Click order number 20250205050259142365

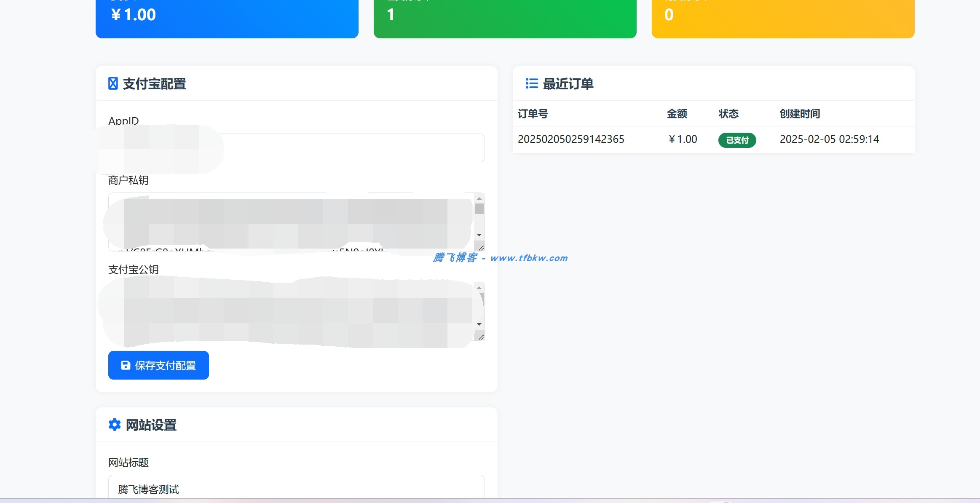pyautogui.click(x=571, y=139)
